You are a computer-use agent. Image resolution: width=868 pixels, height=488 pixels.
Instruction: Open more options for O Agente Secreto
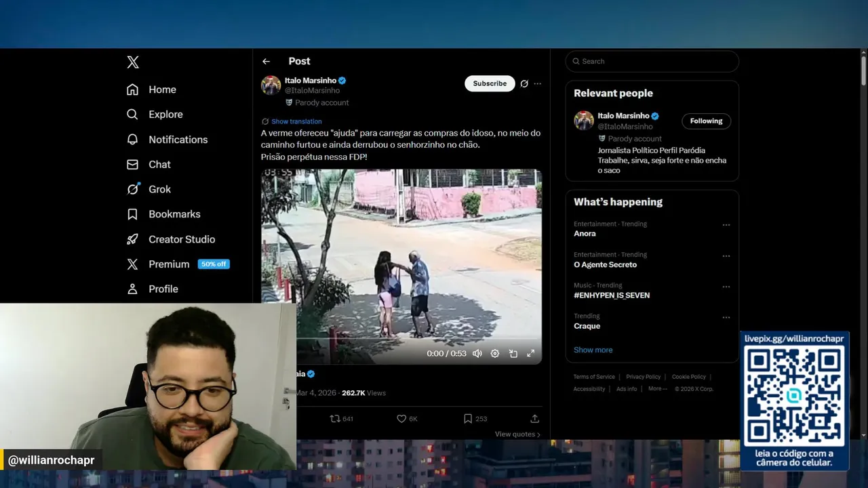pos(726,256)
